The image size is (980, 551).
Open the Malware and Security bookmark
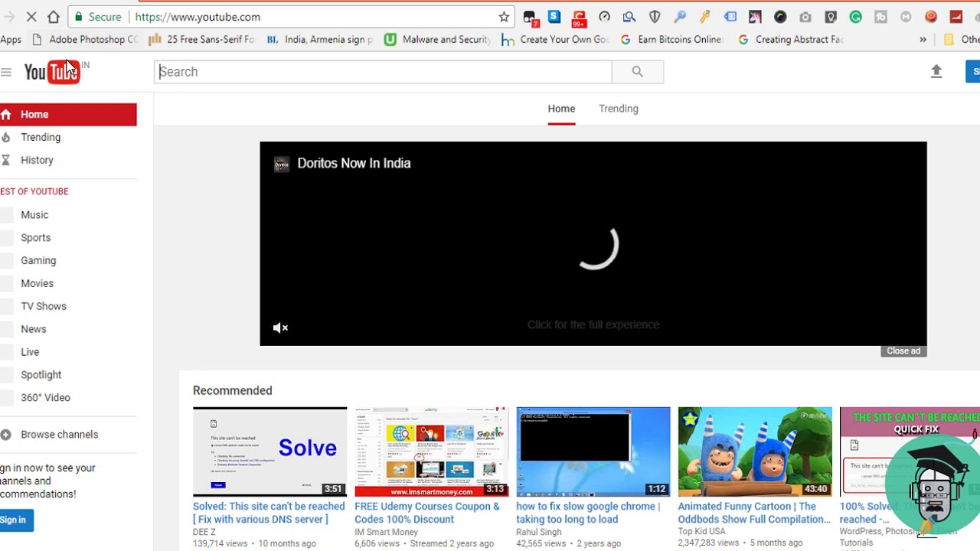[x=437, y=39]
